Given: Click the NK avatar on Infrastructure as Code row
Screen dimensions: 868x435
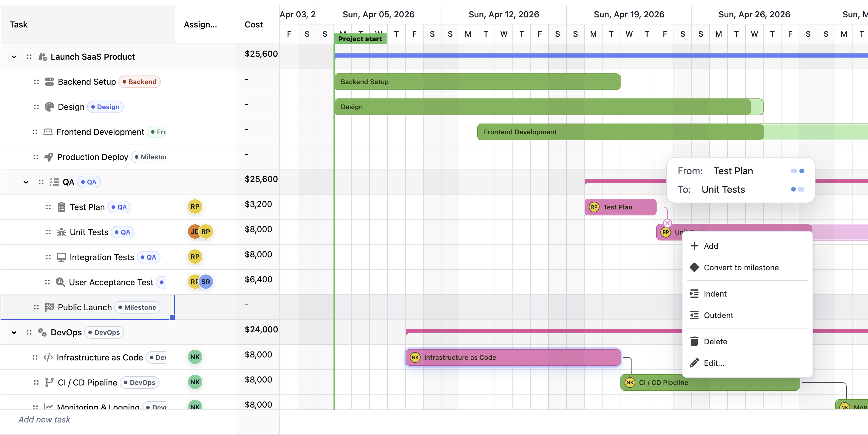Looking at the screenshot, I should [x=195, y=357].
